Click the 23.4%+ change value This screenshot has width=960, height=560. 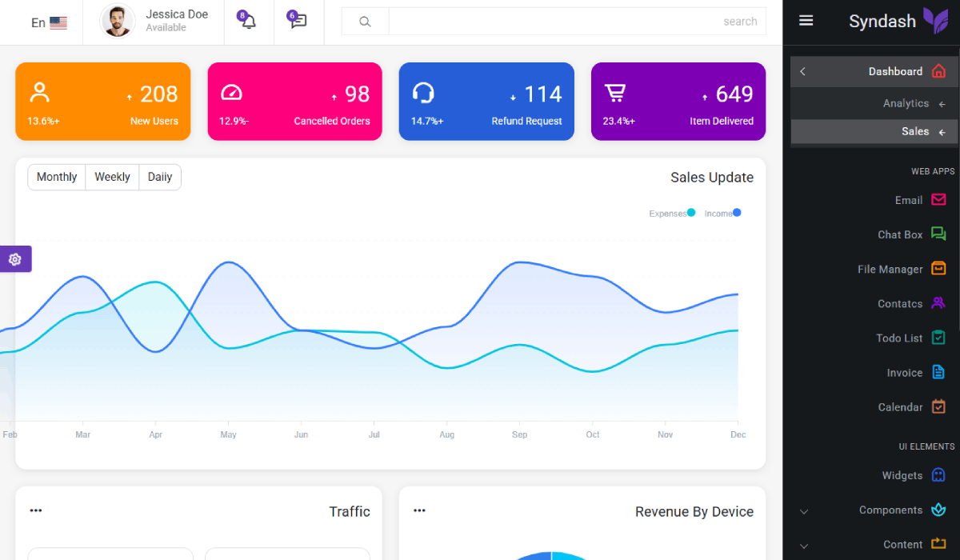point(619,122)
